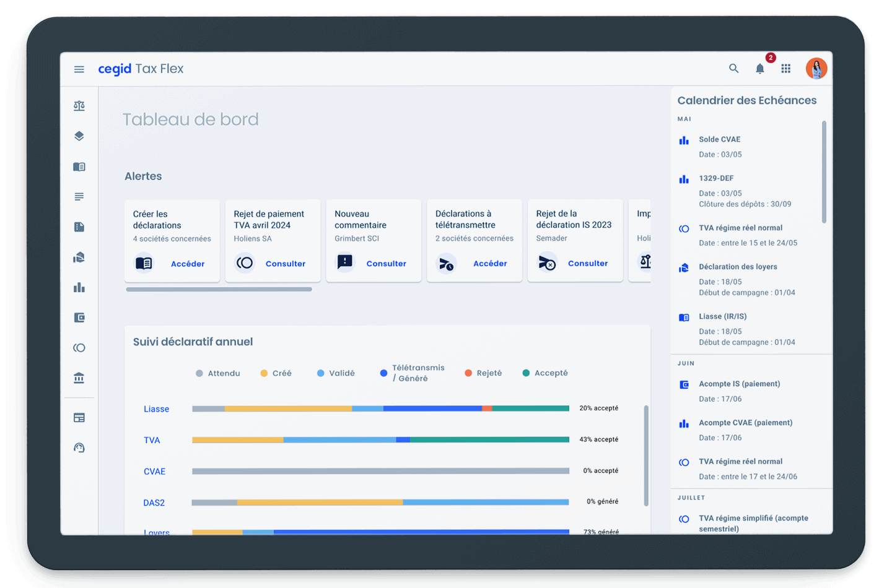The width and height of the screenshot is (892, 588).
Task: Open the TVA row link
Action: (152, 440)
